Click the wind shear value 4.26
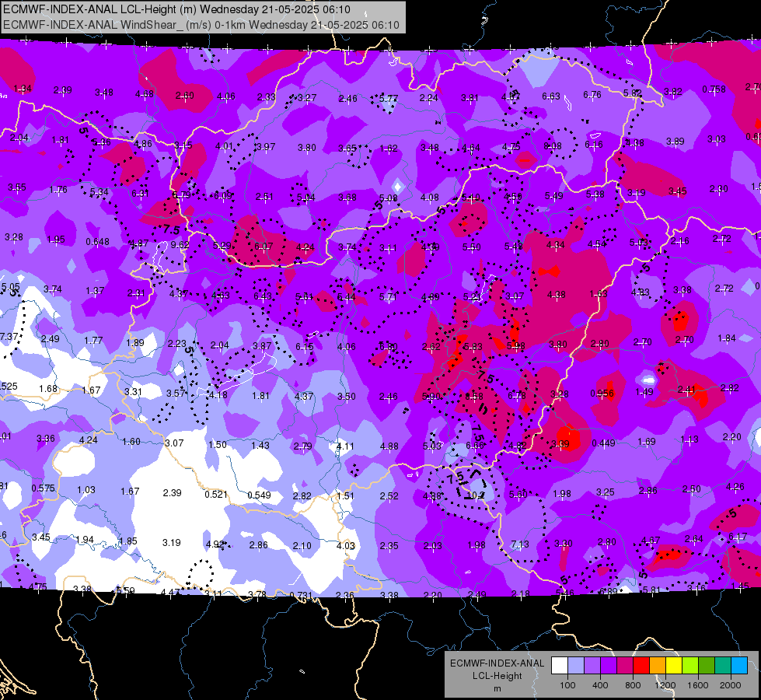 [735, 486]
